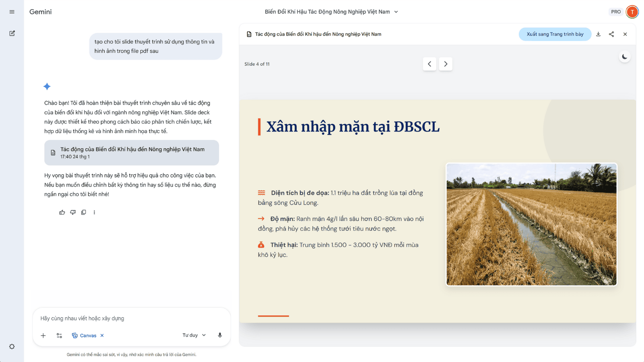The image size is (644, 362).
Task: Click Xuất sang Trang trình bày button
Action: pyautogui.click(x=555, y=34)
